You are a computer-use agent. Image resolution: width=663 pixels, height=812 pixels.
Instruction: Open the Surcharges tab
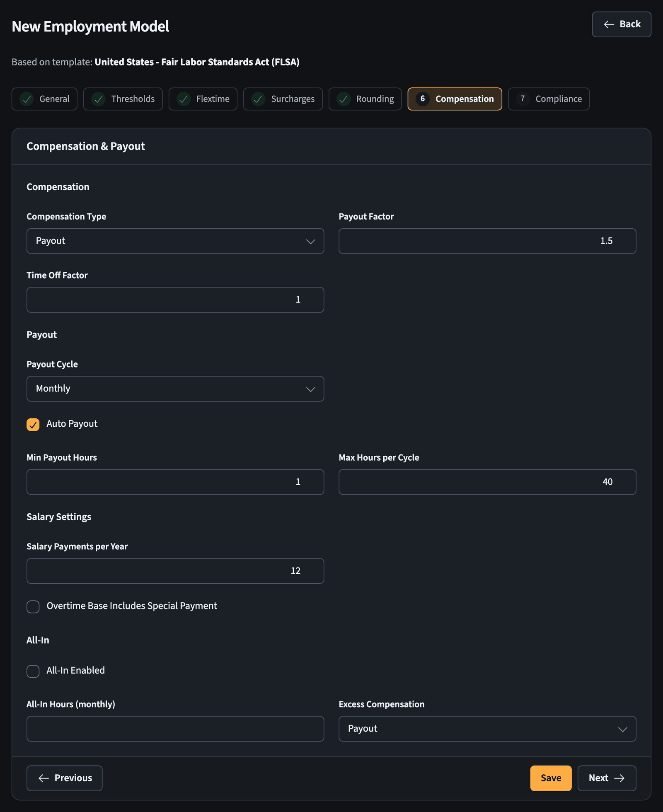tap(283, 99)
